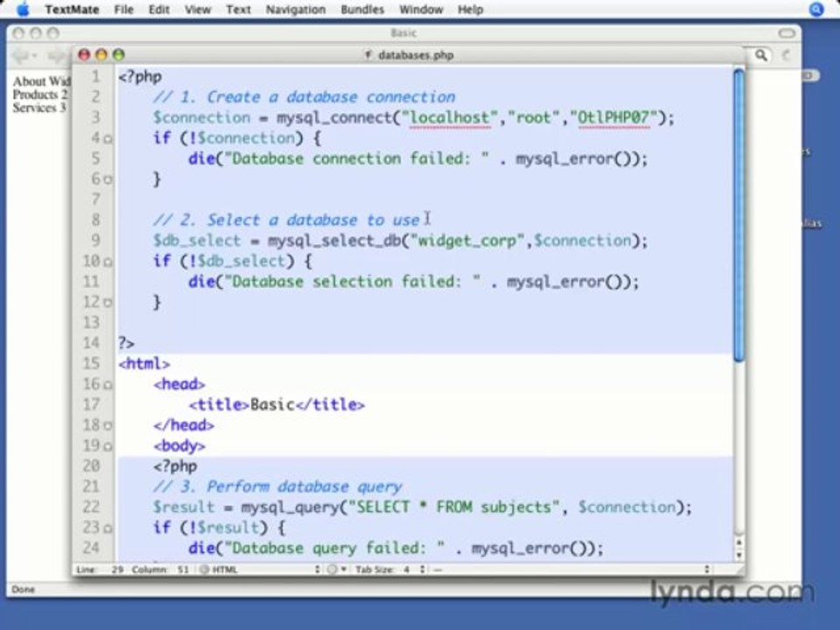Click the Line 29 indicator in status bar
840x630 pixels.
[100, 569]
